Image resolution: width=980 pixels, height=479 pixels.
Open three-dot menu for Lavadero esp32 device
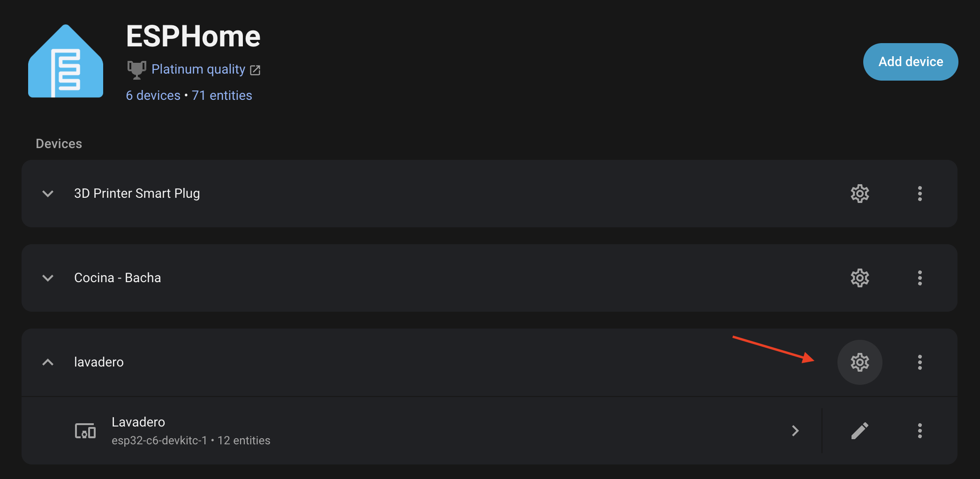(920, 431)
